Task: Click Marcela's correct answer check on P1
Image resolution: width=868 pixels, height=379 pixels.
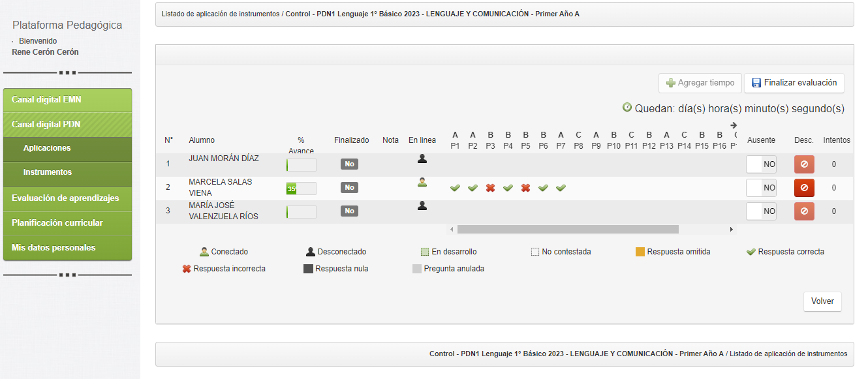Action: (455, 188)
